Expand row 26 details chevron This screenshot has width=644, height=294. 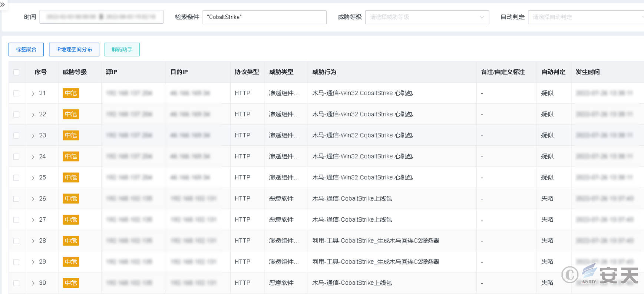click(33, 199)
